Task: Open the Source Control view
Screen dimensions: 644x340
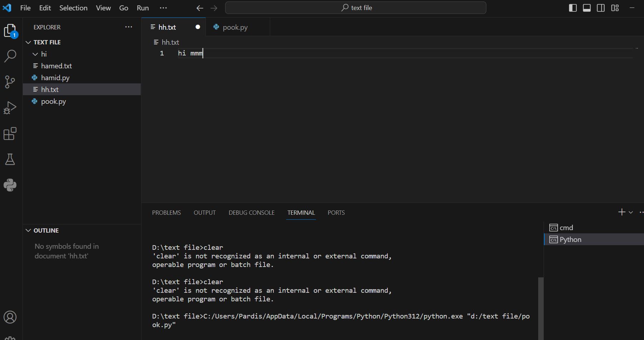Action: (10, 82)
